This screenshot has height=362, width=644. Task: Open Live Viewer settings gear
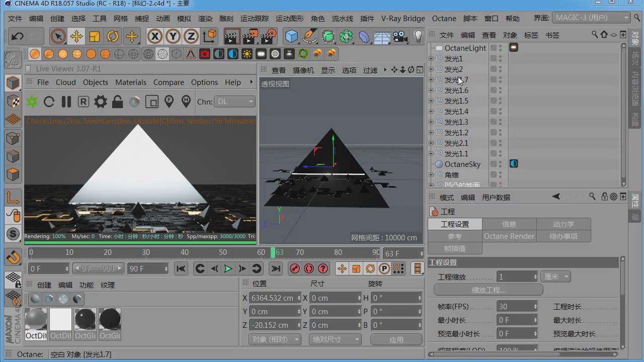[x=100, y=102]
